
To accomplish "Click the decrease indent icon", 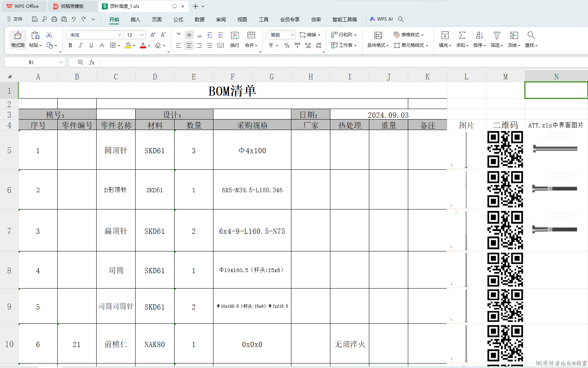I will click(210, 35).
